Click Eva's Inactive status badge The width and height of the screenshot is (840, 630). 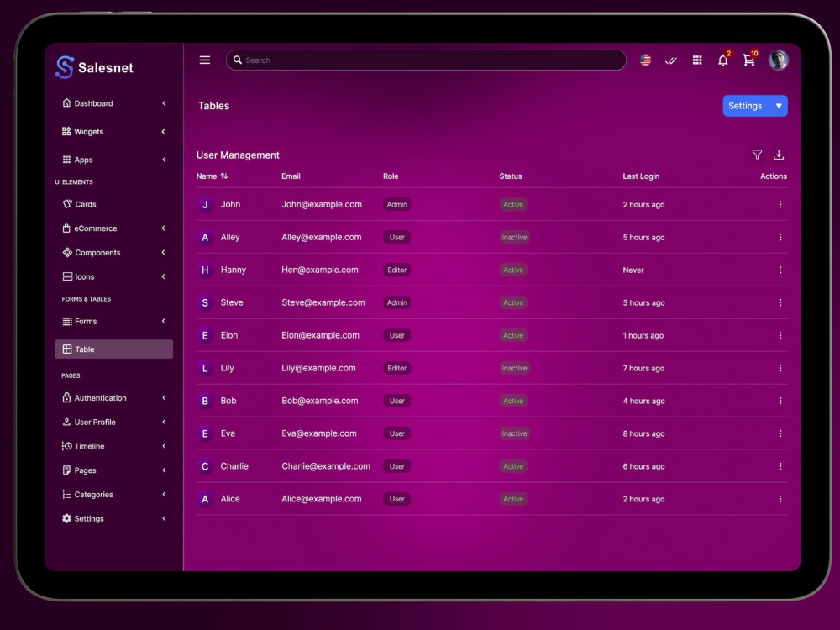(x=514, y=433)
